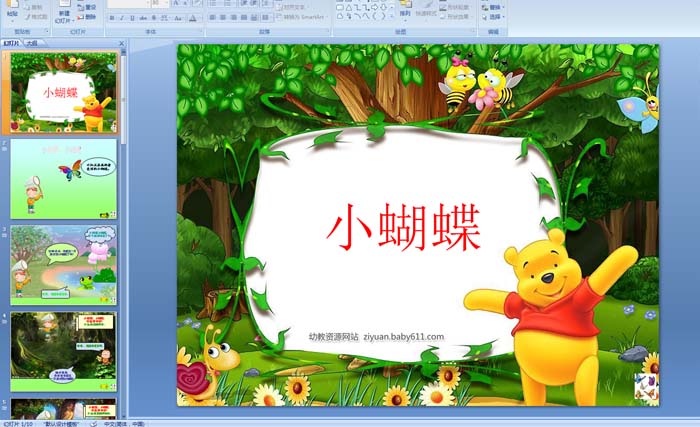Viewport: 700px width, 427px height.
Task: Select slide 3 thumbnail with pond and frog
Action: point(63,265)
